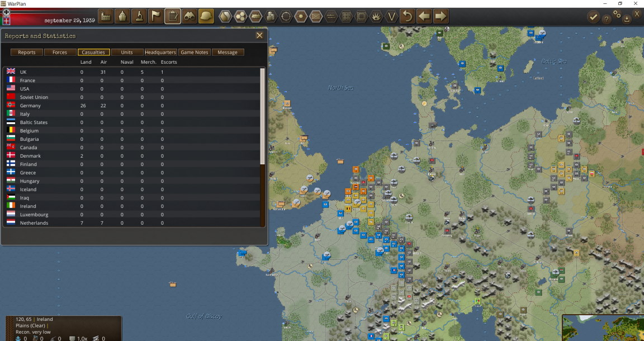This screenshot has width=644, height=341.
Task: Toggle the sun weather overlay icon
Action: (301, 16)
